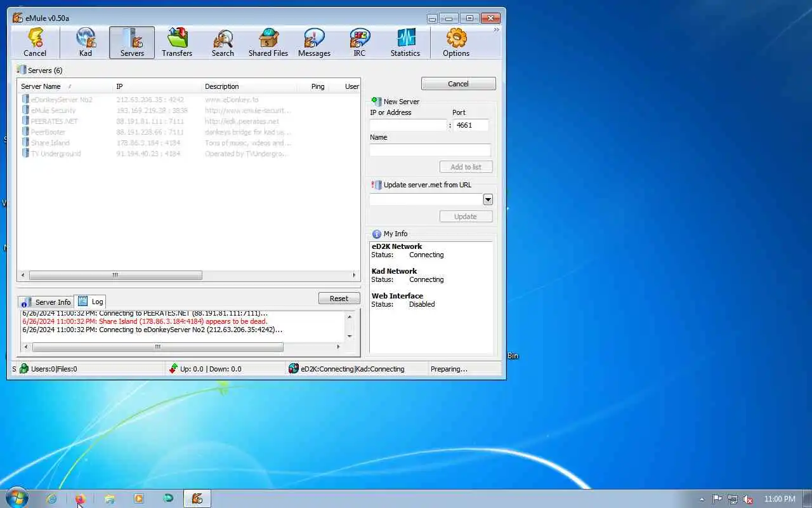Image resolution: width=812 pixels, height=508 pixels.
Task: Click the Cancel button above New Server
Action: 458,84
